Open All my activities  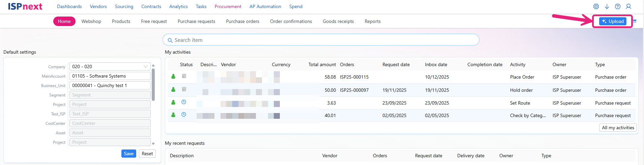(618, 128)
